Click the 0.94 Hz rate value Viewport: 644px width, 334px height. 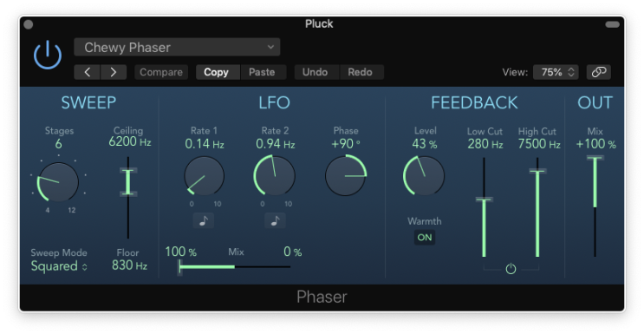pos(275,144)
